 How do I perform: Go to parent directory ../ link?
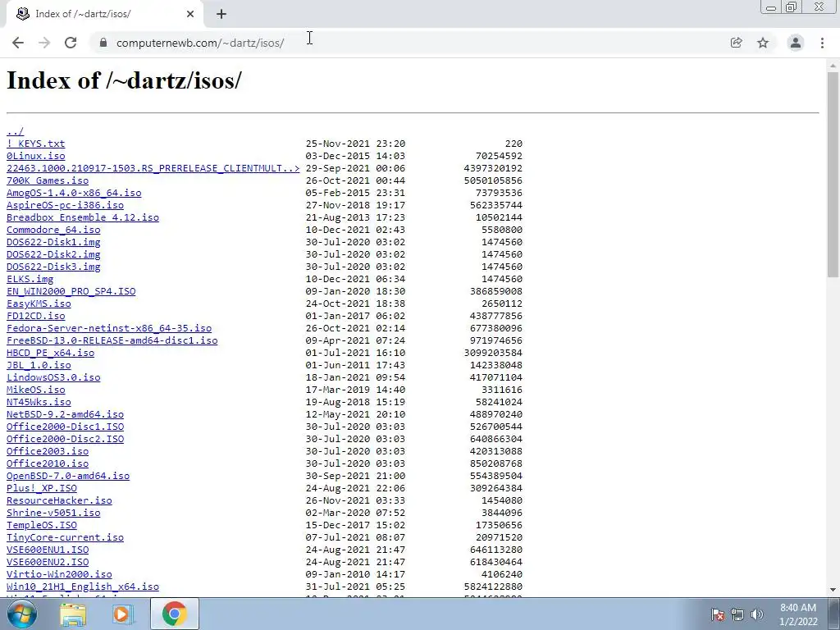[15, 131]
